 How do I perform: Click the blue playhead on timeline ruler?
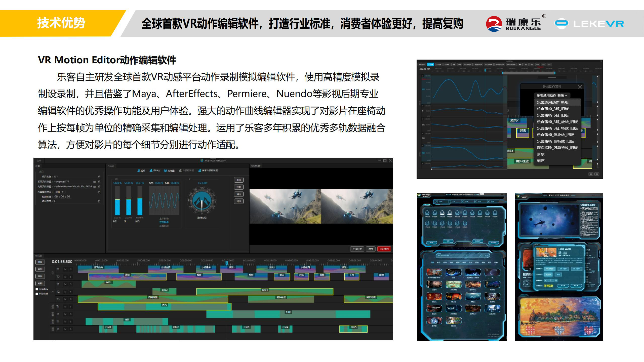[226, 263]
